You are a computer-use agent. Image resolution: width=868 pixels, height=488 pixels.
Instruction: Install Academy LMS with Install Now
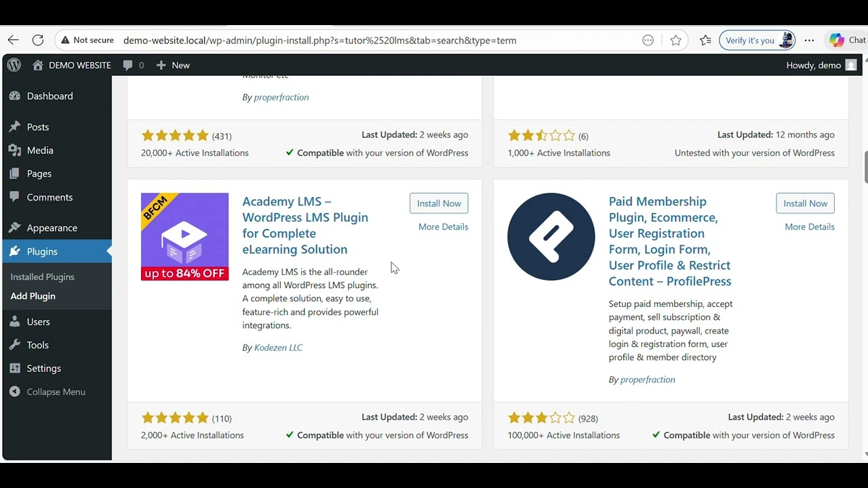(x=439, y=203)
